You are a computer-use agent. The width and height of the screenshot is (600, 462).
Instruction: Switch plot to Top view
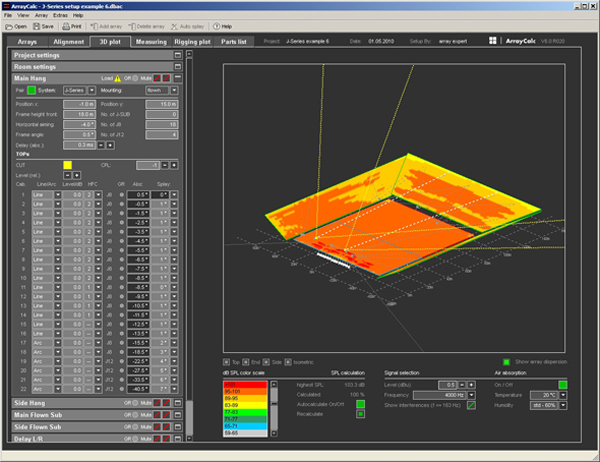tap(226, 361)
